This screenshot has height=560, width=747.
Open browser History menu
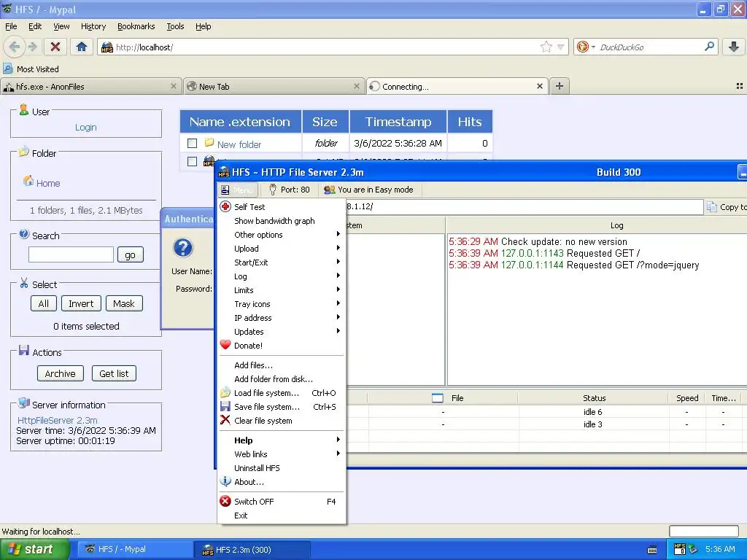93,26
